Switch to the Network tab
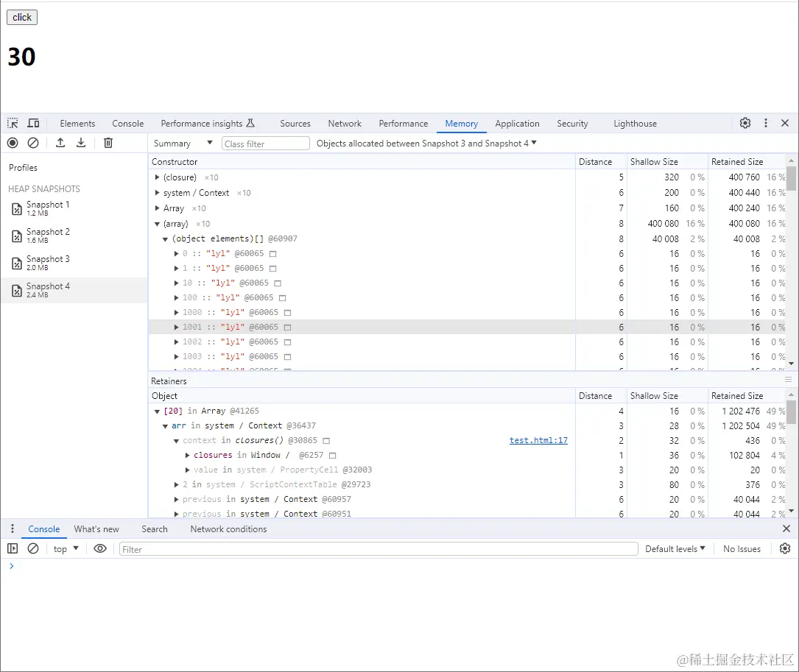Screen dimensions: 799x672 pyautogui.click(x=345, y=124)
